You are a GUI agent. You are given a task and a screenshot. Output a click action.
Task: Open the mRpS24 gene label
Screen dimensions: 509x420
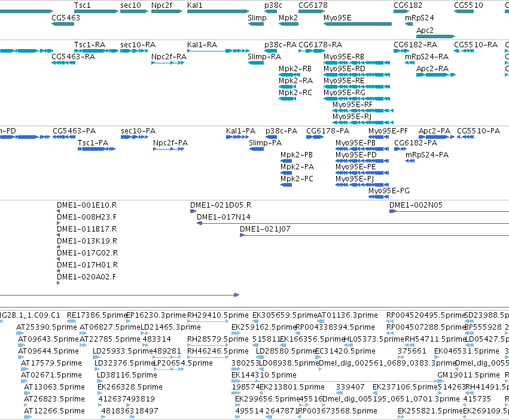coord(419,17)
